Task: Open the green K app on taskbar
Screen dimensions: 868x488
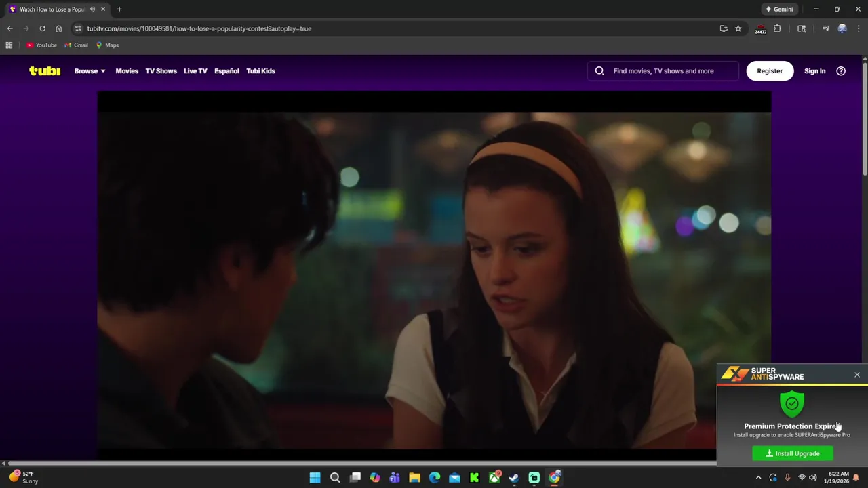Action: point(474,478)
